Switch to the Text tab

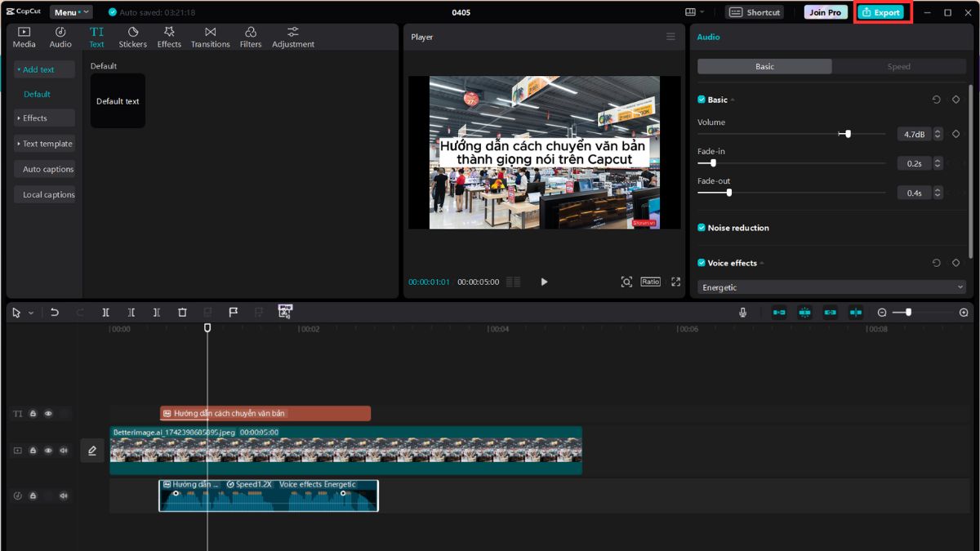click(96, 38)
